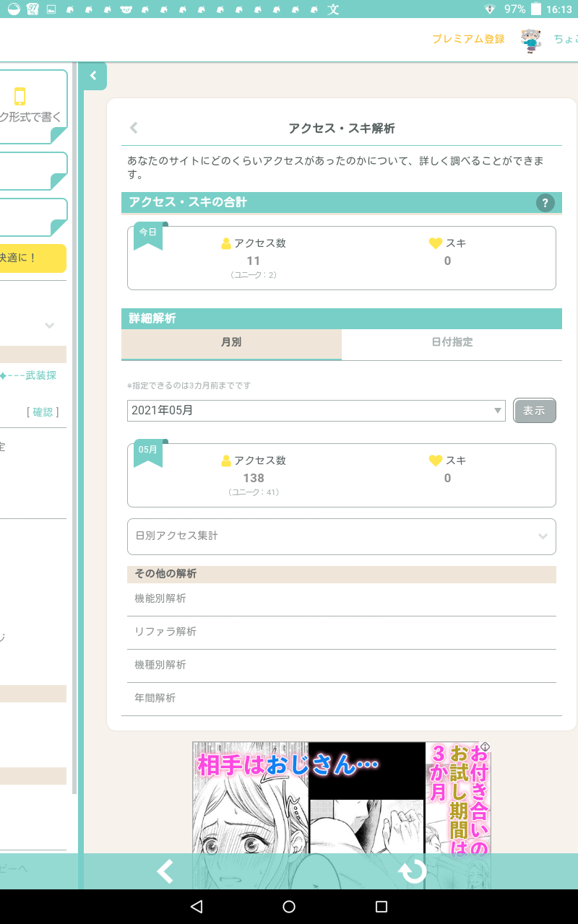Tap the Android recent apps button
Screen dimensions: 578x924
[x=381, y=907]
